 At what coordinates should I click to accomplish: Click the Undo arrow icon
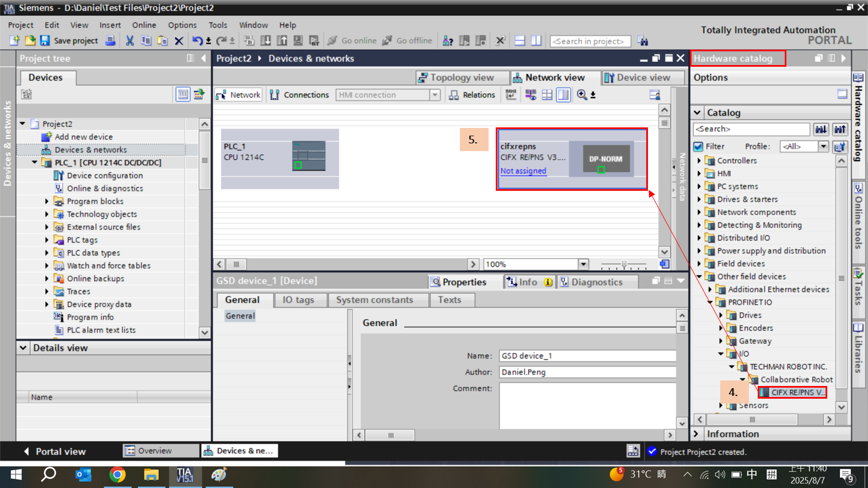(x=197, y=40)
